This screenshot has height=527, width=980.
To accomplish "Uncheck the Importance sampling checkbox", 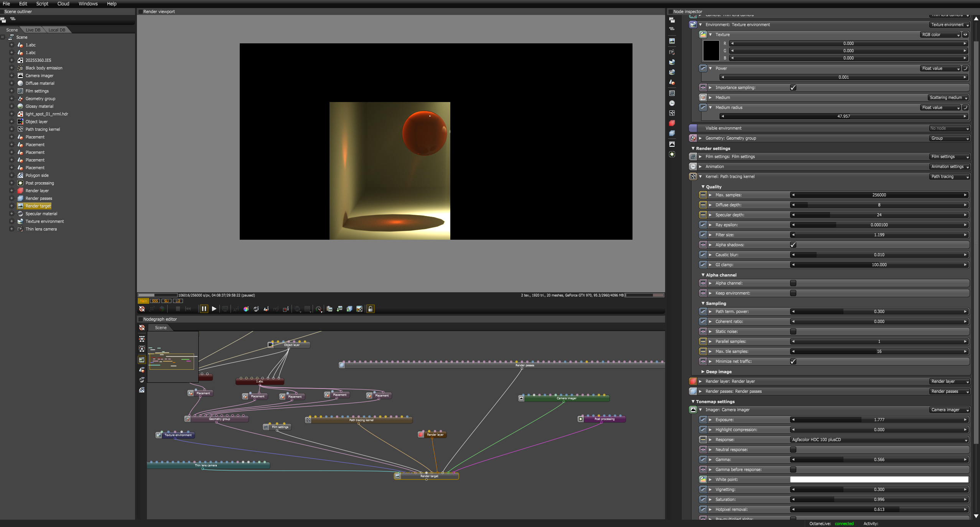I will point(793,87).
